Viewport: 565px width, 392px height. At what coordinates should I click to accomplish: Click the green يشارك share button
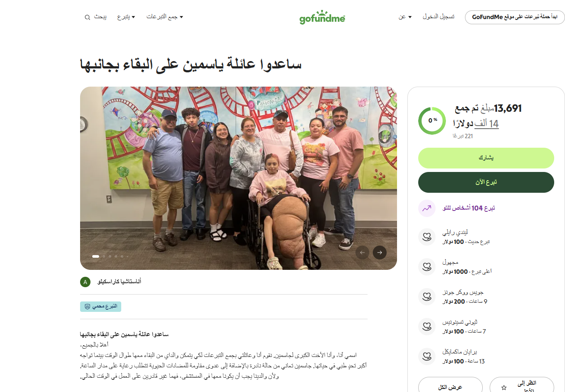[486, 158]
